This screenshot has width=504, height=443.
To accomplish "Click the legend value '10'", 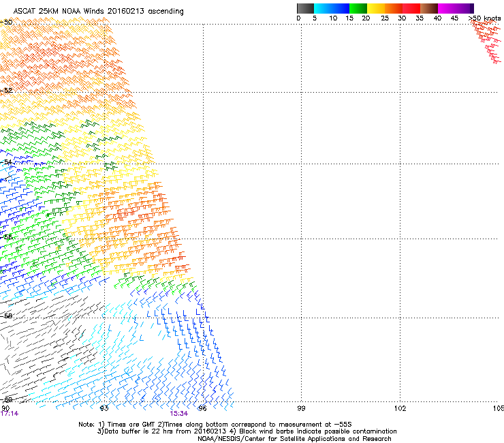I will click(x=333, y=18).
